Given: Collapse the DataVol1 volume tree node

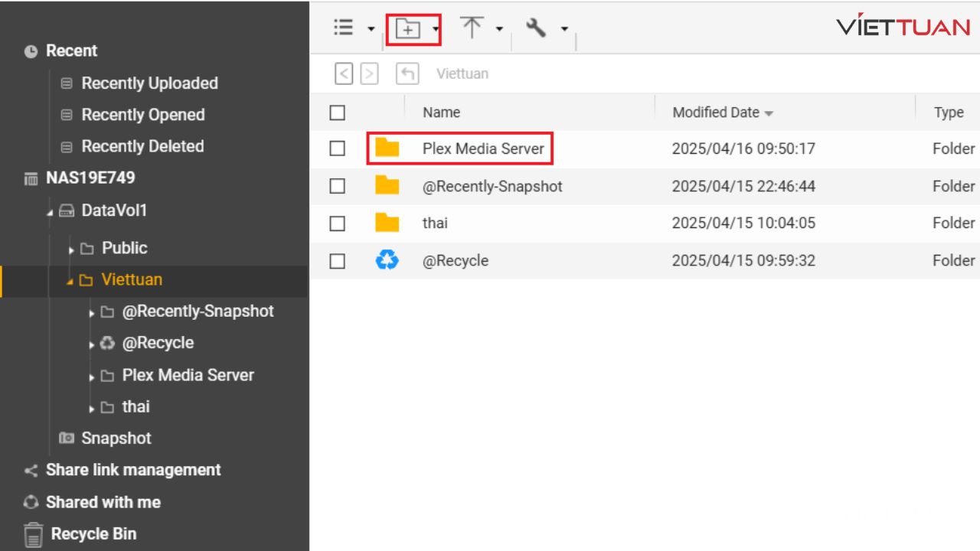Looking at the screenshot, I should (x=50, y=212).
